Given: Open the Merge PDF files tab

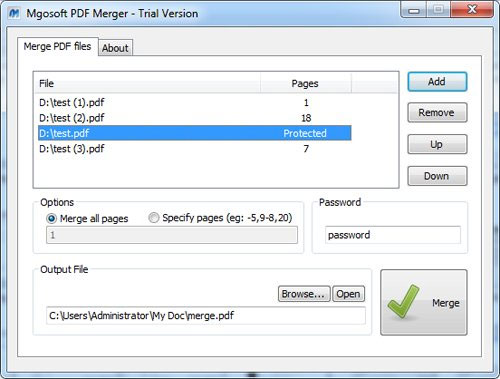Looking at the screenshot, I should (x=57, y=46).
